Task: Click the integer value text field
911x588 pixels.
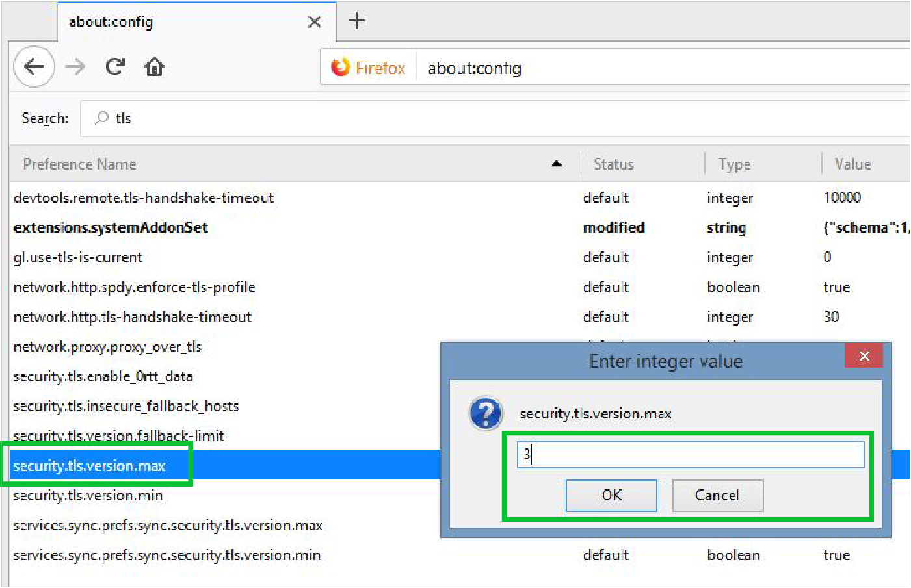Action: [x=691, y=455]
